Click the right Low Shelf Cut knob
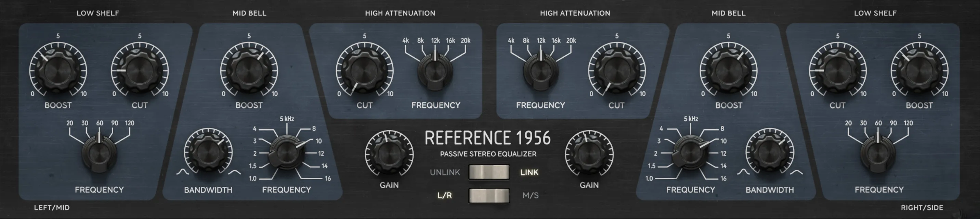The image size is (980, 219). [x=838, y=71]
